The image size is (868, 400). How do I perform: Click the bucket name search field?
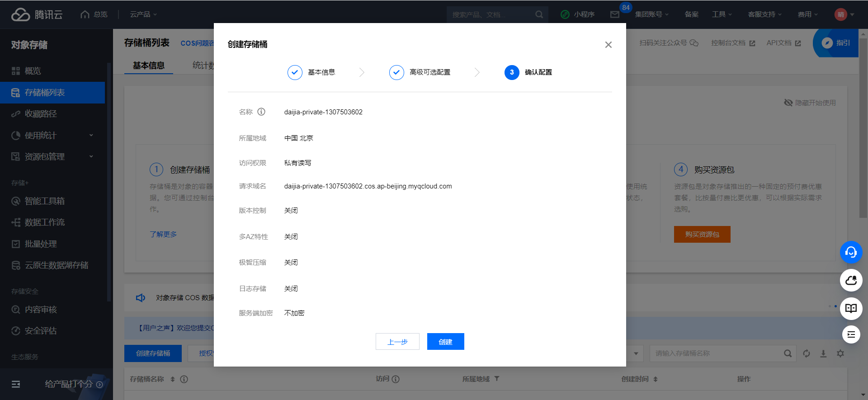click(x=717, y=353)
